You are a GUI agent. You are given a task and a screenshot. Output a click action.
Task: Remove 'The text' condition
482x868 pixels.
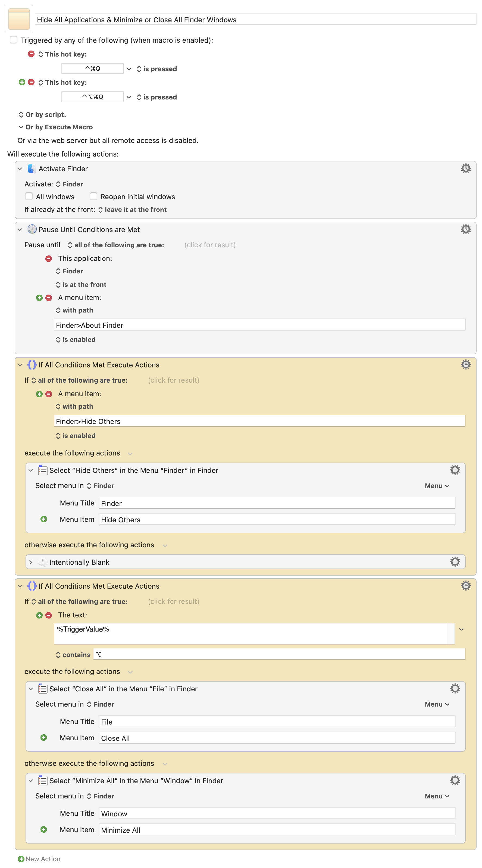49,615
